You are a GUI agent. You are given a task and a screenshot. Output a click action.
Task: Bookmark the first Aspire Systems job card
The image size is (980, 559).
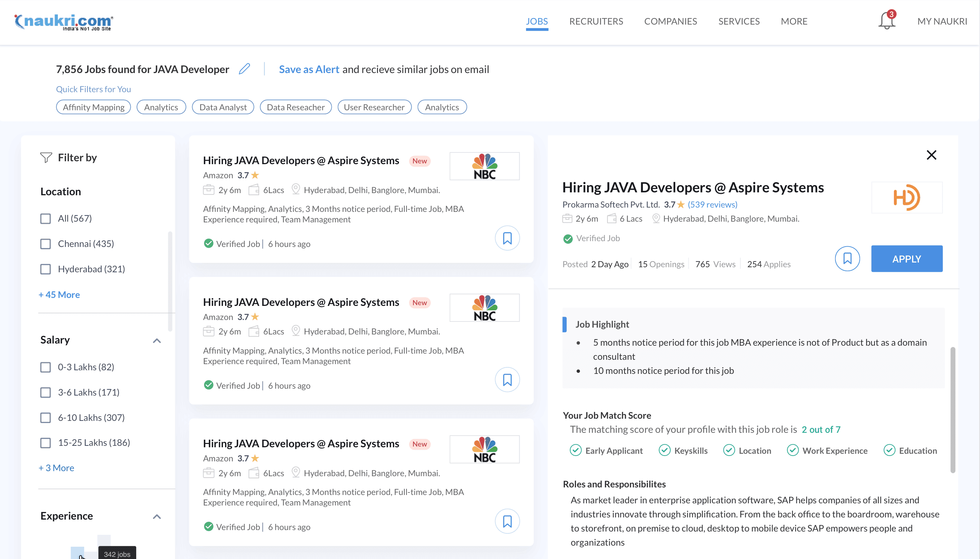(x=507, y=238)
